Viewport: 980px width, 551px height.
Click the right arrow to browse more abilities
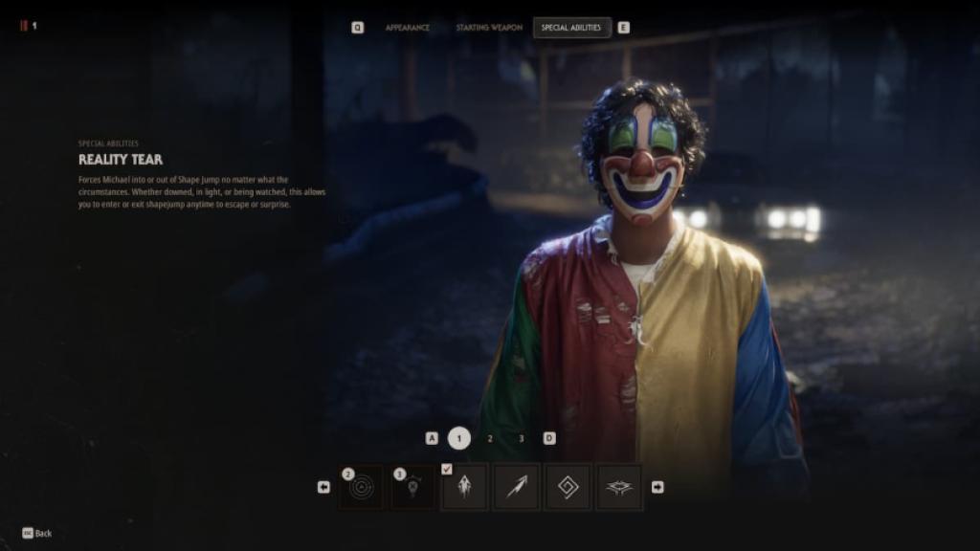tap(657, 487)
